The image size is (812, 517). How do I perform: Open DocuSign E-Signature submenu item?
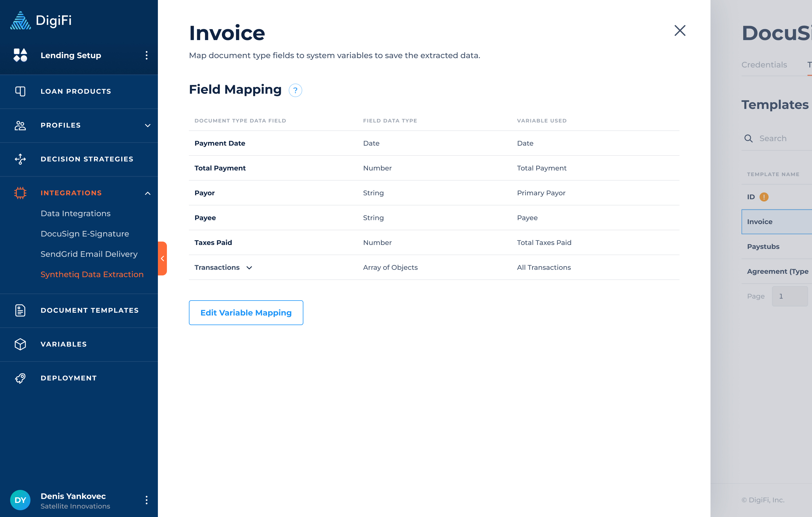85,234
